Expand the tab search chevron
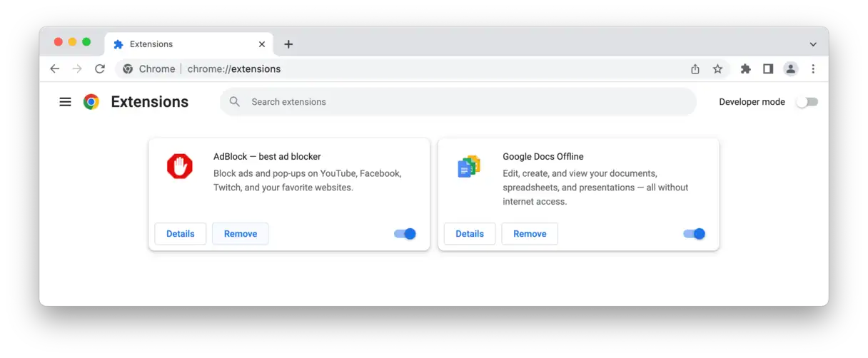The height and width of the screenshot is (358, 868). (x=813, y=44)
